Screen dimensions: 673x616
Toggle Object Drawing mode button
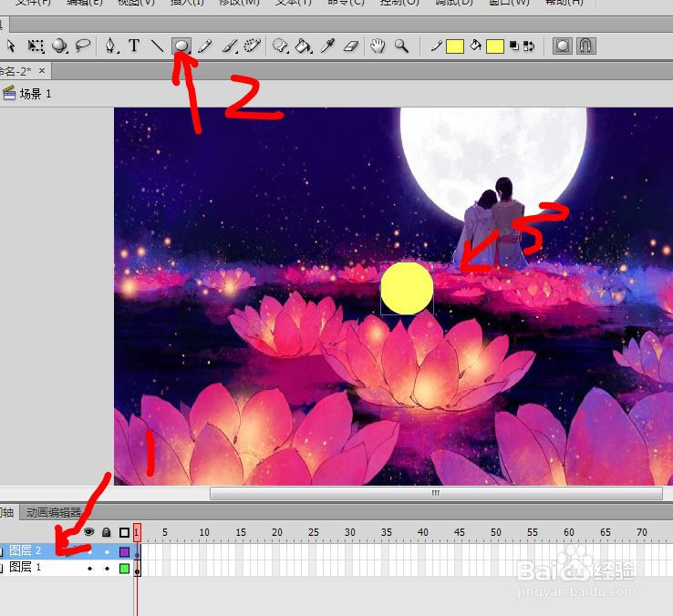coord(563,46)
